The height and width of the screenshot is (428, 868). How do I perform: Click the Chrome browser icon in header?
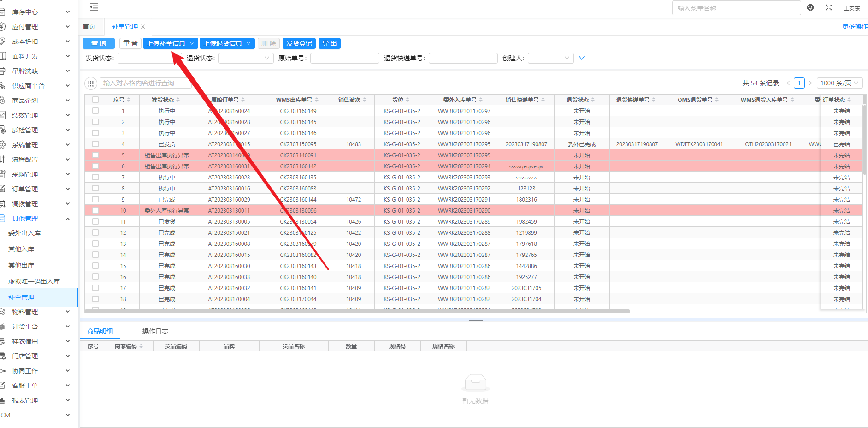point(810,7)
